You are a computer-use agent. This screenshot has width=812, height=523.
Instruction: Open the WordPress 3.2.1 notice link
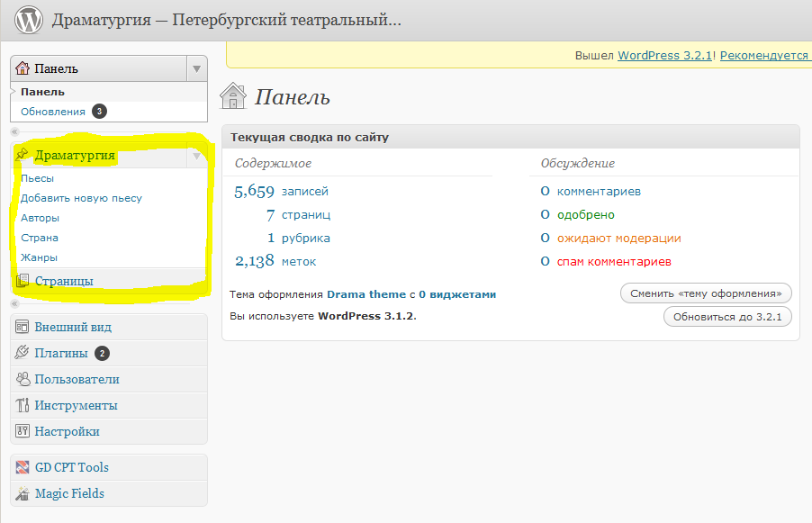point(665,55)
